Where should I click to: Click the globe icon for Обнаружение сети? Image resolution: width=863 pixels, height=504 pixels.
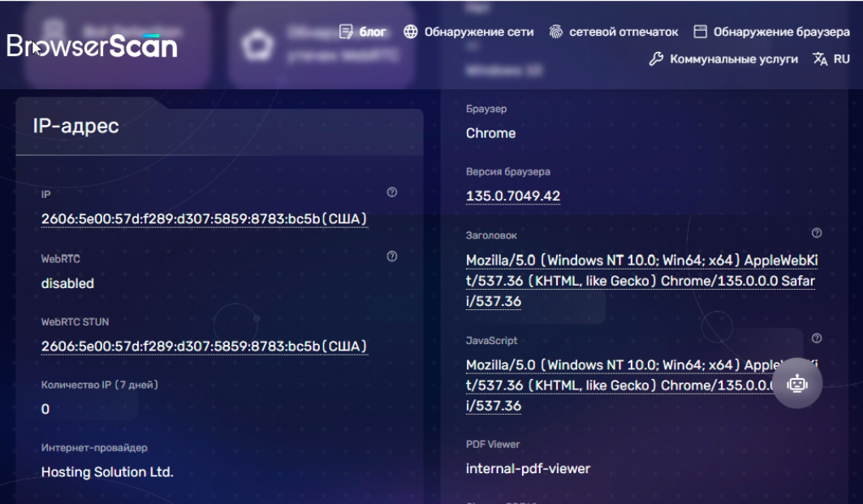[x=411, y=32]
